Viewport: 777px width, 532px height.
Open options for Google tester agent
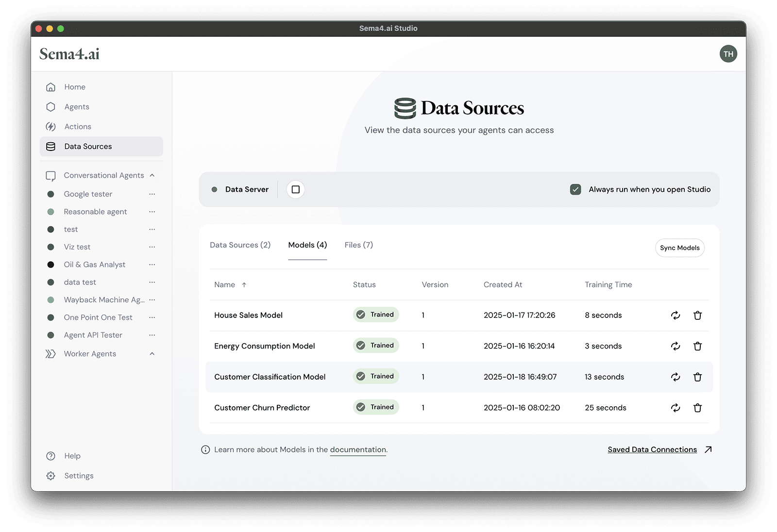152,194
